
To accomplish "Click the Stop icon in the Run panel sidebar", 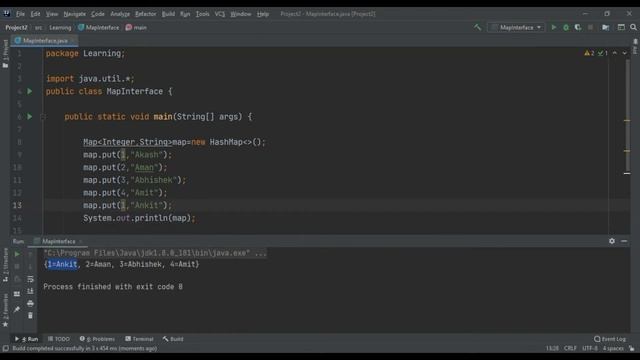I will pos(17,267).
